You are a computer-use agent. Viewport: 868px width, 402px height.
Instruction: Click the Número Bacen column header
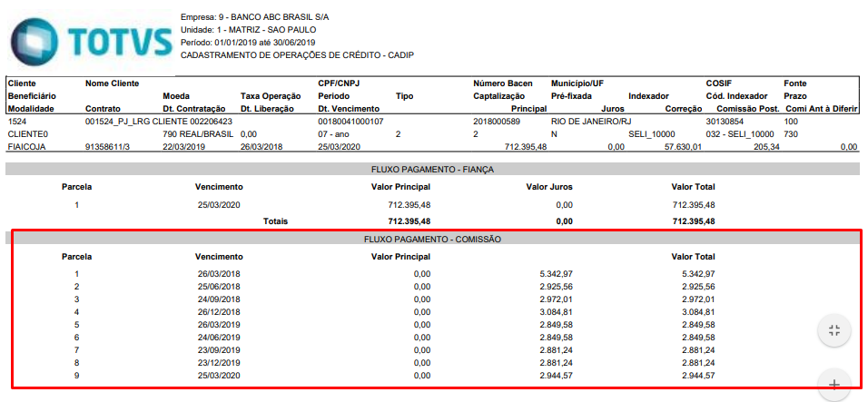(503, 83)
